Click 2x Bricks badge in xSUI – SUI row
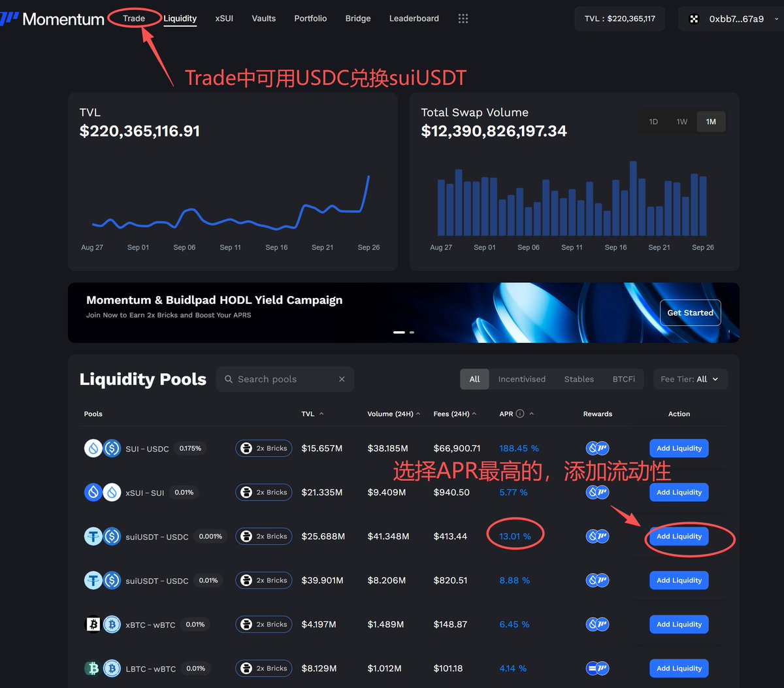 point(264,492)
